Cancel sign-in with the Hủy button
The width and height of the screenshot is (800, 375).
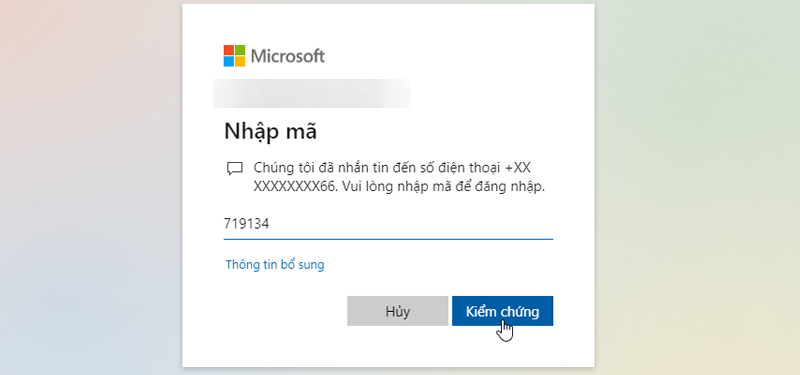coord(397,311)
